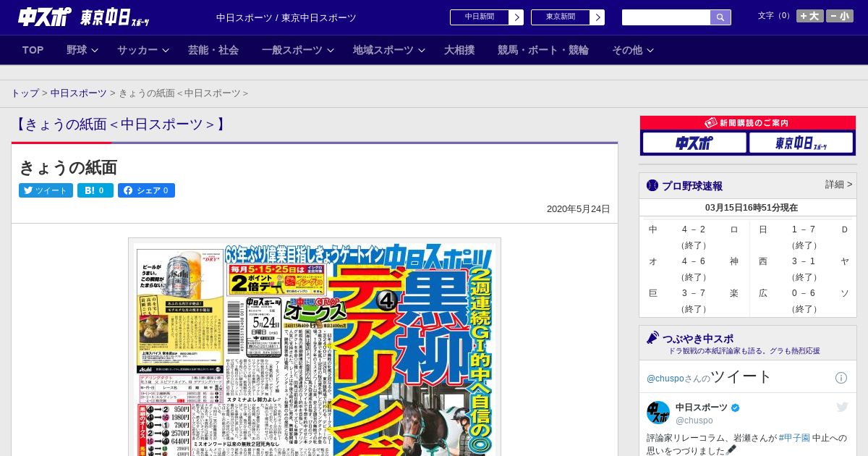This screenshot has width=868, height=456.
Task: Expand the 地域スポーツ dropdown menu
Action: tap(389, 50)
